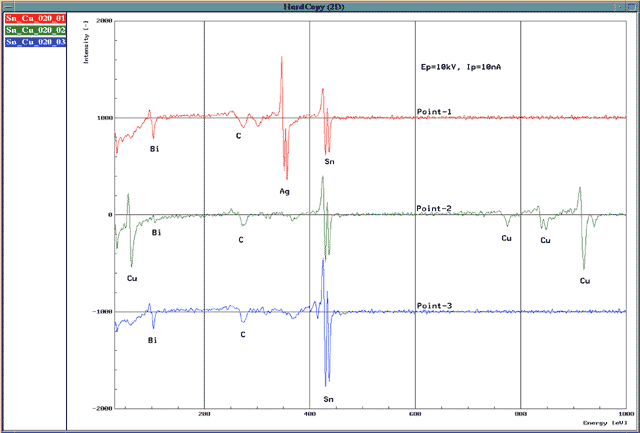Click the window button at top-right corner
The image size is (640, 433).
[633, 6]
